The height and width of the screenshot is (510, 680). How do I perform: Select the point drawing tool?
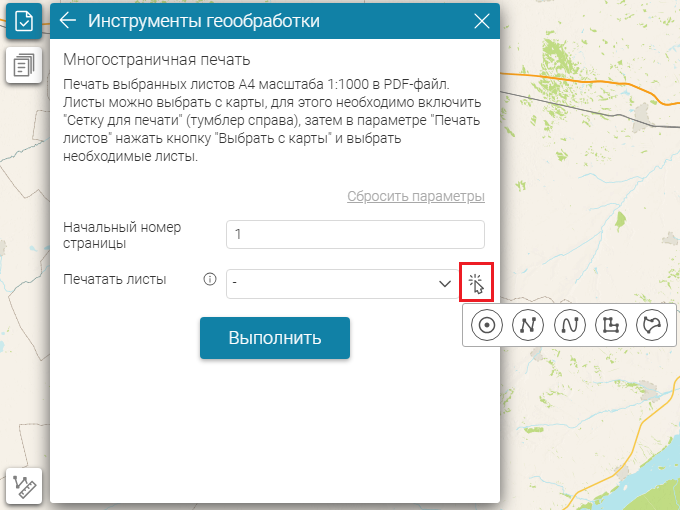tap(487, 325)
